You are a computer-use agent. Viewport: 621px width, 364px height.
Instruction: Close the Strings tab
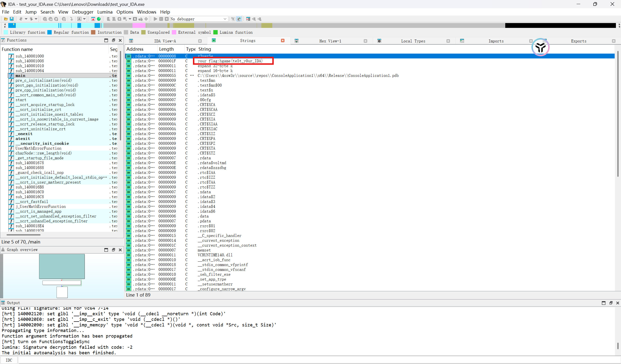coord(283,41)
